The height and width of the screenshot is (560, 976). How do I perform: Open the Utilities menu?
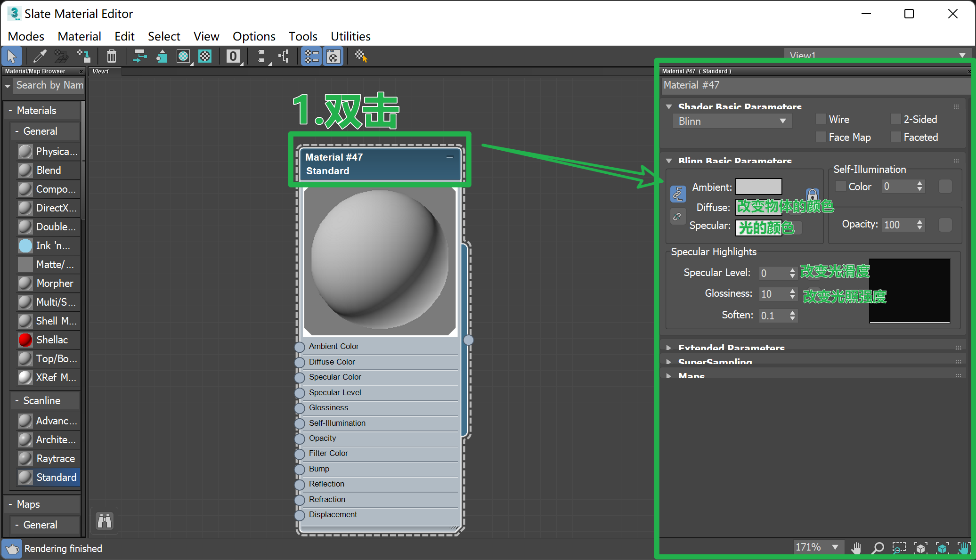(350, 36)
